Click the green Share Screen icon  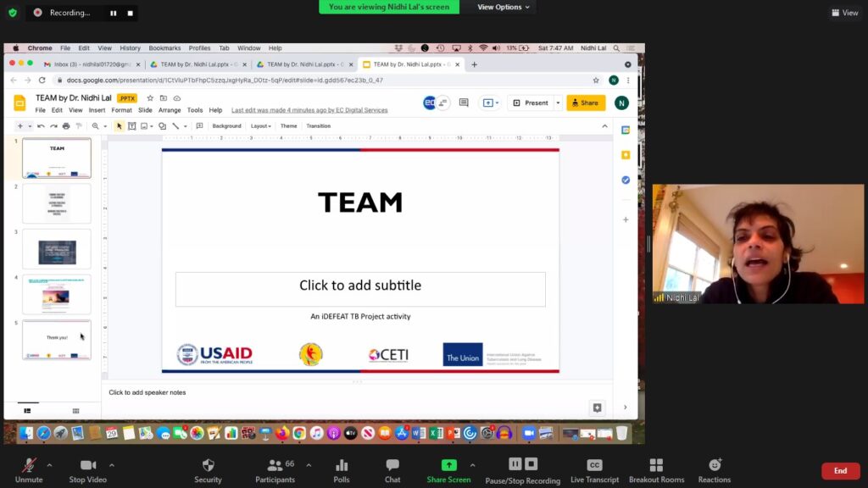pos(448,466)
